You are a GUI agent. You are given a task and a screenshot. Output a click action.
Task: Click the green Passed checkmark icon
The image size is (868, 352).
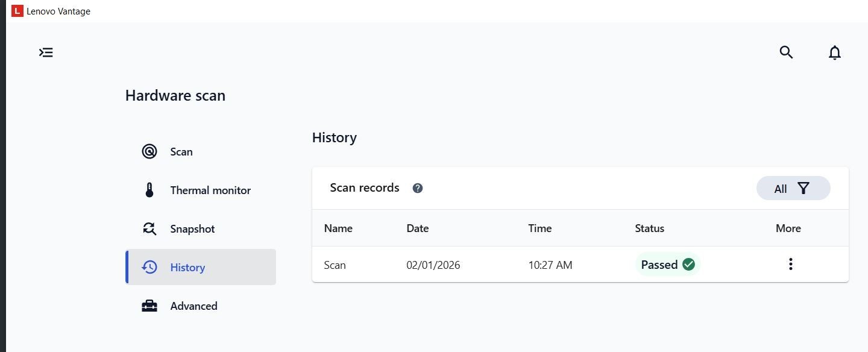click(x=688, y=264)
